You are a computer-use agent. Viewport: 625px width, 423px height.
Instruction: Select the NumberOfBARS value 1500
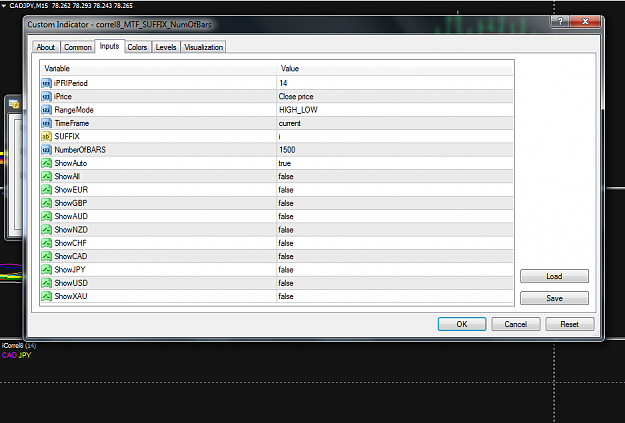[x=395, y=150]
